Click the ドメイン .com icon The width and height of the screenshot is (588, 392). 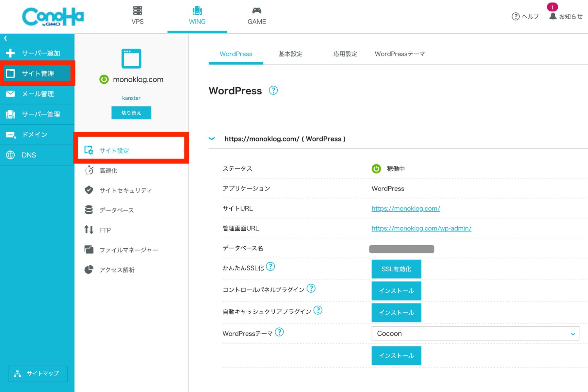pyautogui.click(x=11, y=135)
